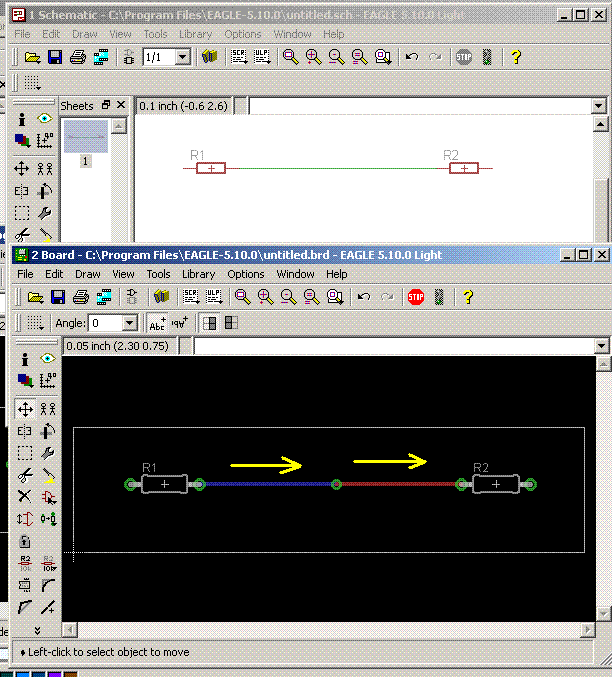Close the Sheets panel in Schematic
Screen dimensions: 612x677
tap(121, 104)
